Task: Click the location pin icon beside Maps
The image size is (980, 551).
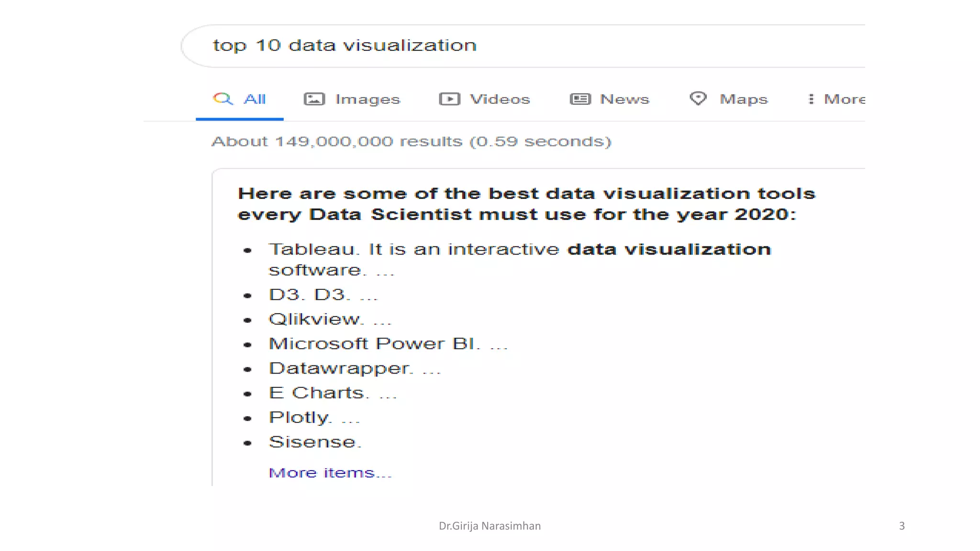Action: coord(698,99)
